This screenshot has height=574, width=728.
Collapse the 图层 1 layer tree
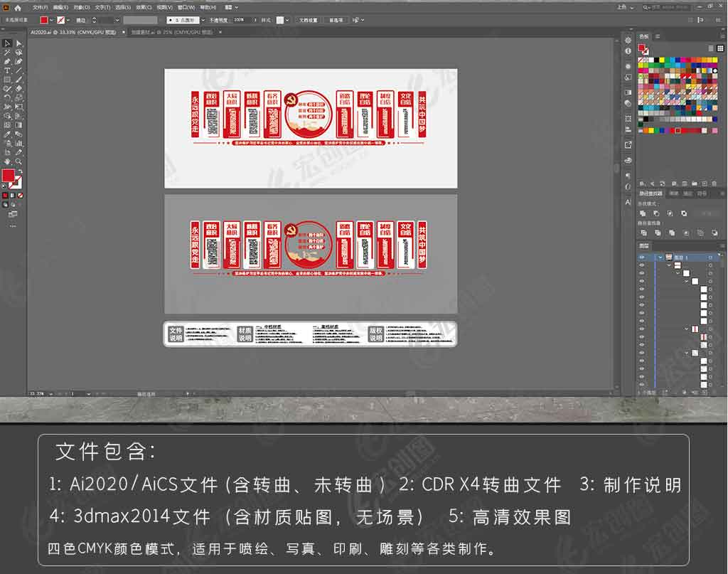(660, 257)
